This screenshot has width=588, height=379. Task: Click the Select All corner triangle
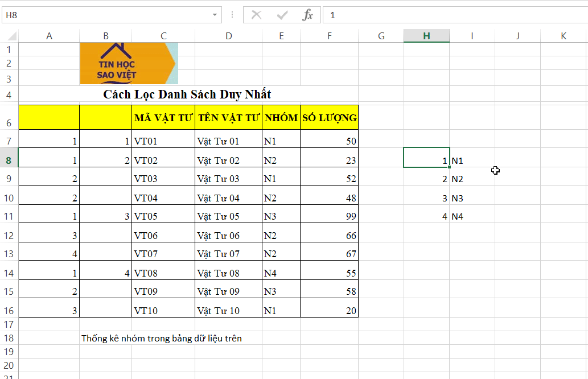pos(11,36)
